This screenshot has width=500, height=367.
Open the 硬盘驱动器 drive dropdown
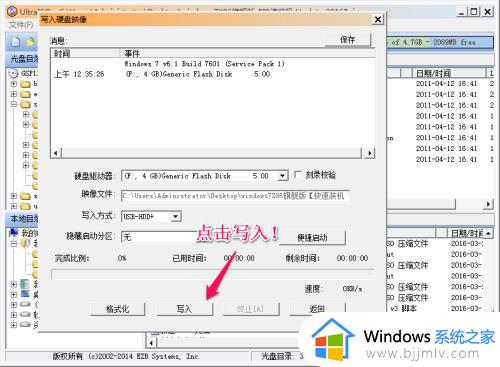tap(283, 176)
